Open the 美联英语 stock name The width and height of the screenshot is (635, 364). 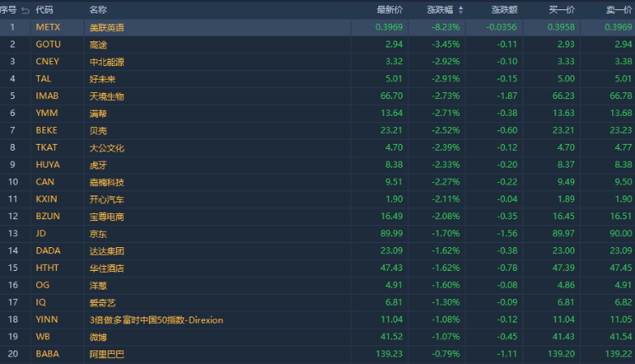[107, 28]
